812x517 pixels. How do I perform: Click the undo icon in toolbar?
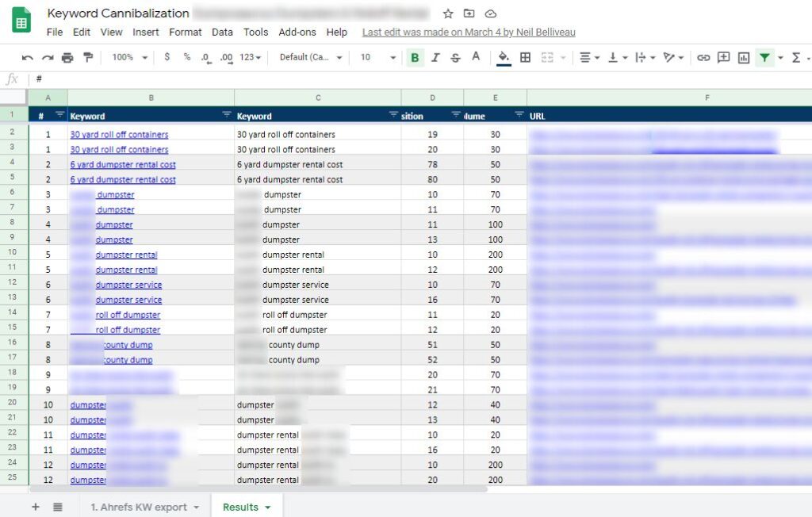pos(28,58)
